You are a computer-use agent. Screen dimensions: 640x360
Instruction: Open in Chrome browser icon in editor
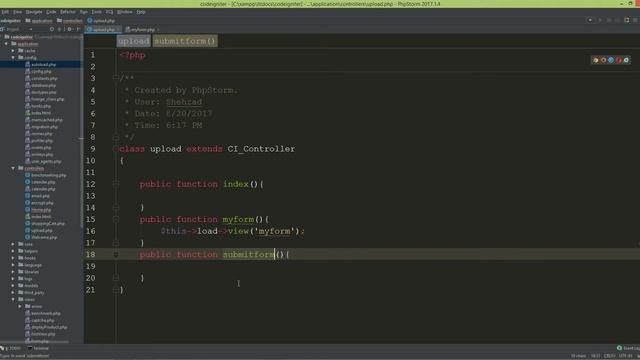click(596, 60)
